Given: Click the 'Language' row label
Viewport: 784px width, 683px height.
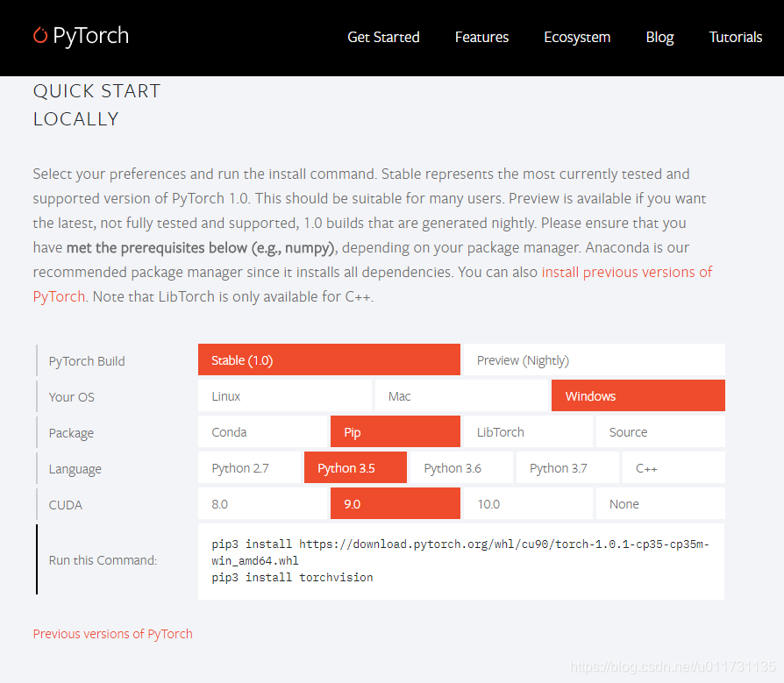Looking at the screenshot, I should point(75,469).
